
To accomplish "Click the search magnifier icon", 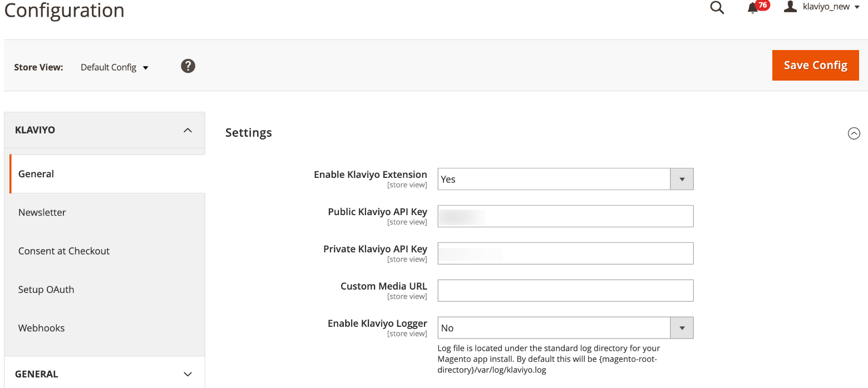I will (x=717, y=8).
